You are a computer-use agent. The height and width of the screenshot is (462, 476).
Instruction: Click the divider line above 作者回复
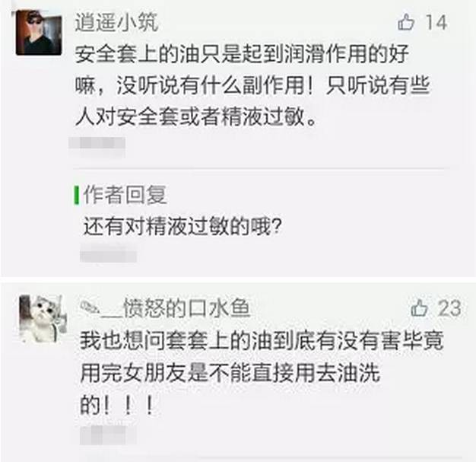[x=259, y=168]
